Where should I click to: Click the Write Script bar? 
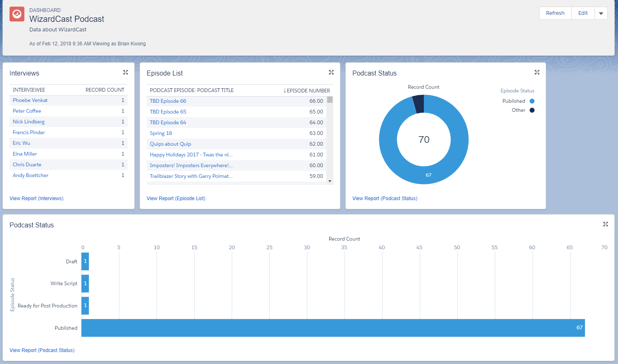(x=85, y=284)
